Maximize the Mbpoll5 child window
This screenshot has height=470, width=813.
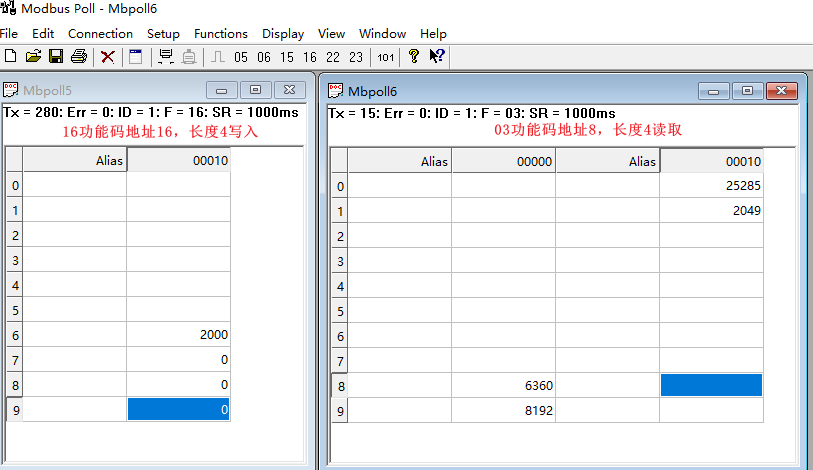pos(256,90)
